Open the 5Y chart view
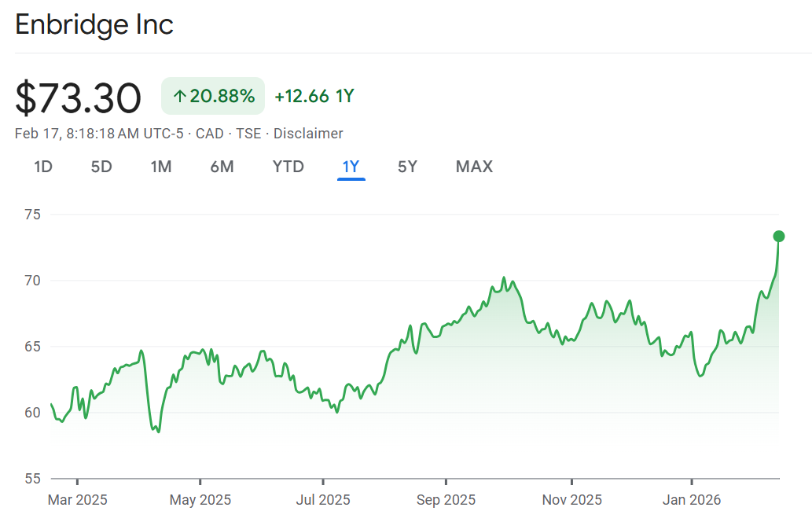812x522 pixels. pos(407,167)
